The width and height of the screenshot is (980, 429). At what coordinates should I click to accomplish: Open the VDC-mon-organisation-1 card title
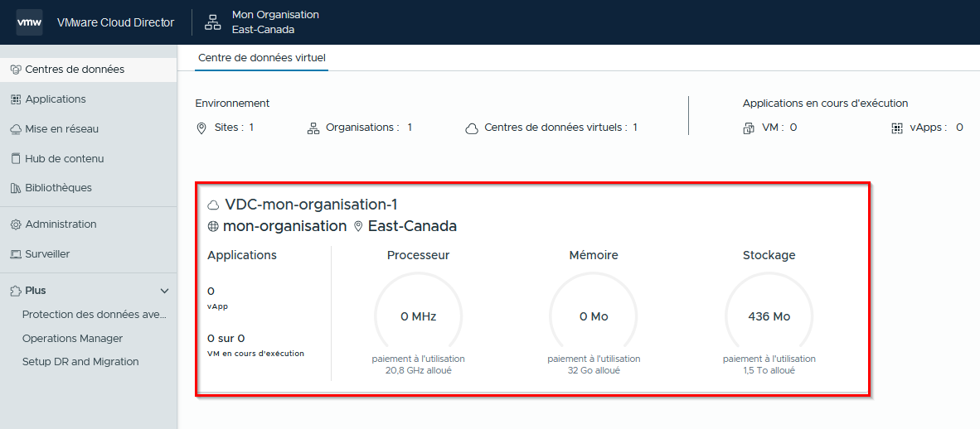pyautogui.click(x=311, y=205)
